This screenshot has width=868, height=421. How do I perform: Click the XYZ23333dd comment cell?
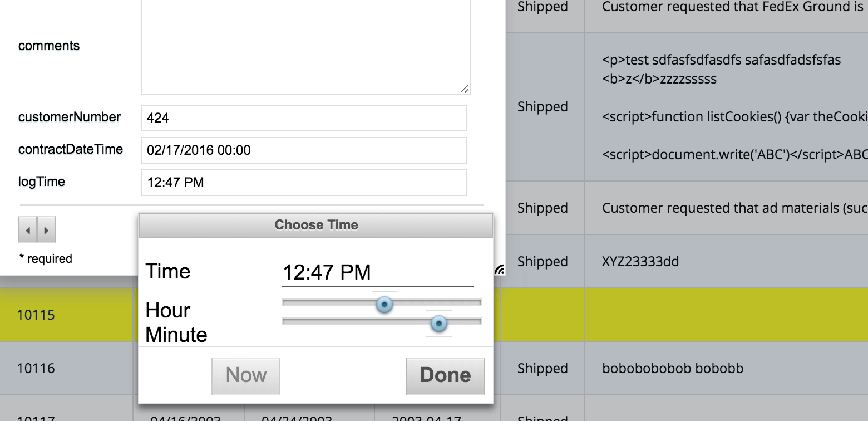pyautogui.click(x=726, y=261)
